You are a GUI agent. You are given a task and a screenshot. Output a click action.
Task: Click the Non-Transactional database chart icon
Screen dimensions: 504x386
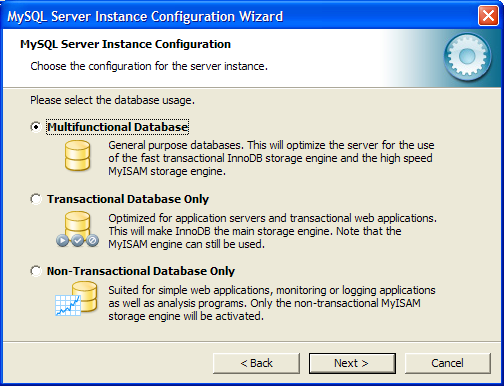(76, 299)
